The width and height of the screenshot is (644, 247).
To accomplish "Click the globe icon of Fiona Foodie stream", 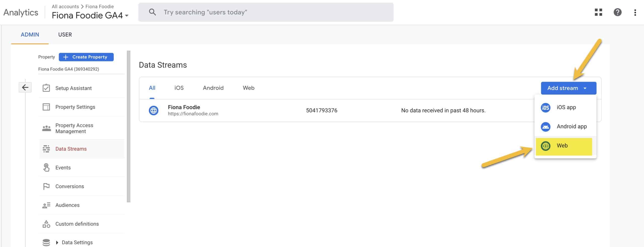I will point(153,110).
